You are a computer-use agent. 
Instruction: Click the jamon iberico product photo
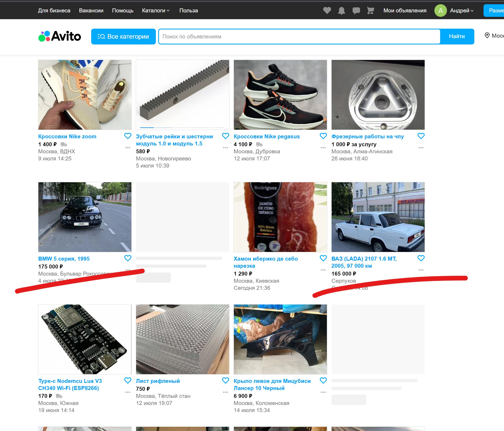coord(280,217)
